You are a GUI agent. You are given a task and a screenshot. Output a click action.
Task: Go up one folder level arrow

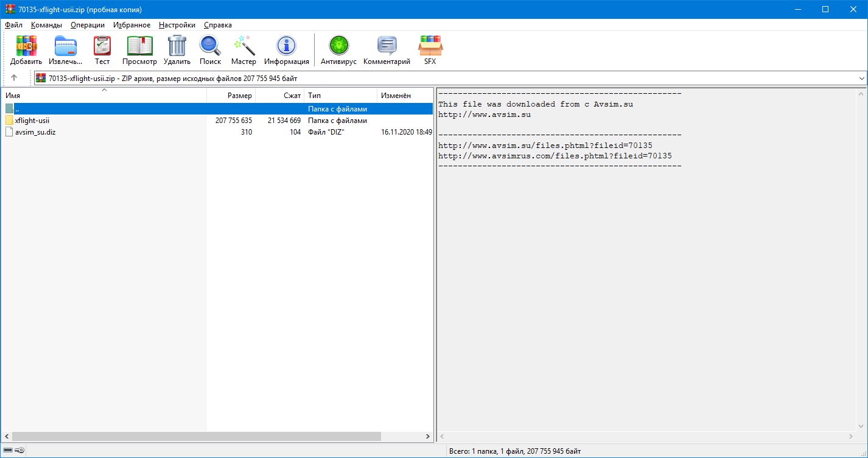pyautogui.click(x=14, y=78)
